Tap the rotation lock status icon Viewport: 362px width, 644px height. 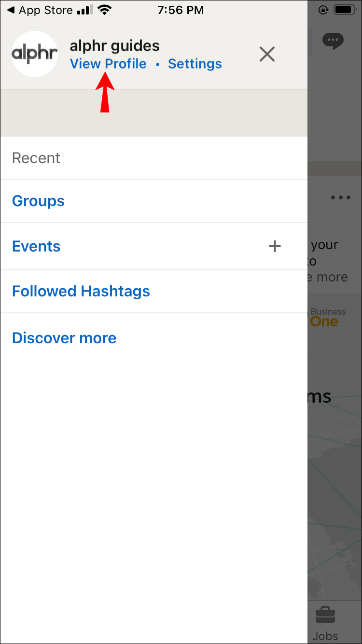point(323,10)
